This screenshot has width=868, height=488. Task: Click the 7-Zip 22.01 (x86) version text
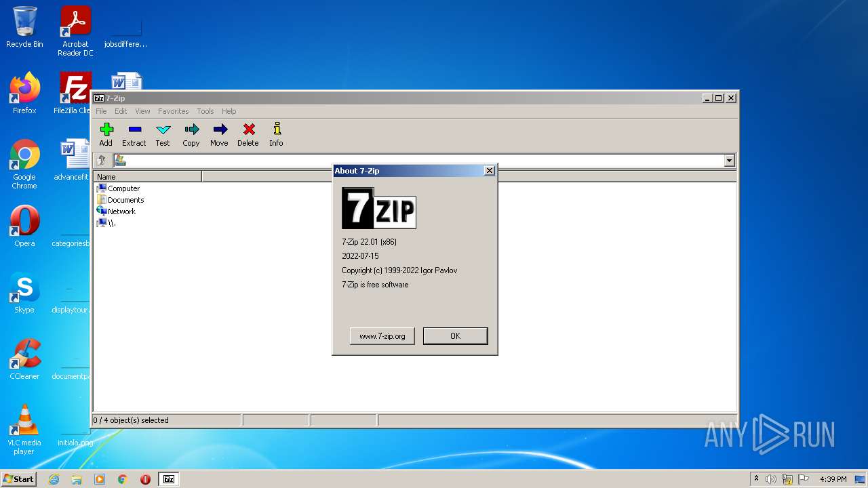(369, 242)
